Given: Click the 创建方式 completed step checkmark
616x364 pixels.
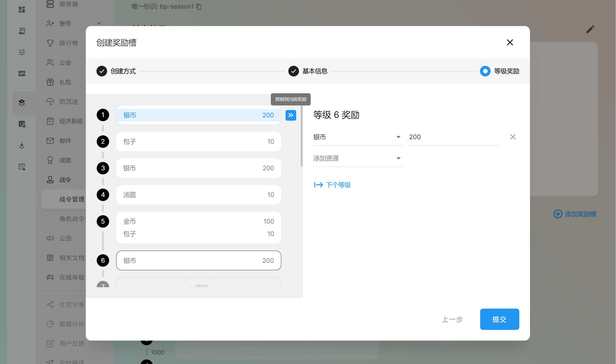Looking at the screenshot, I should coord(102,71).
